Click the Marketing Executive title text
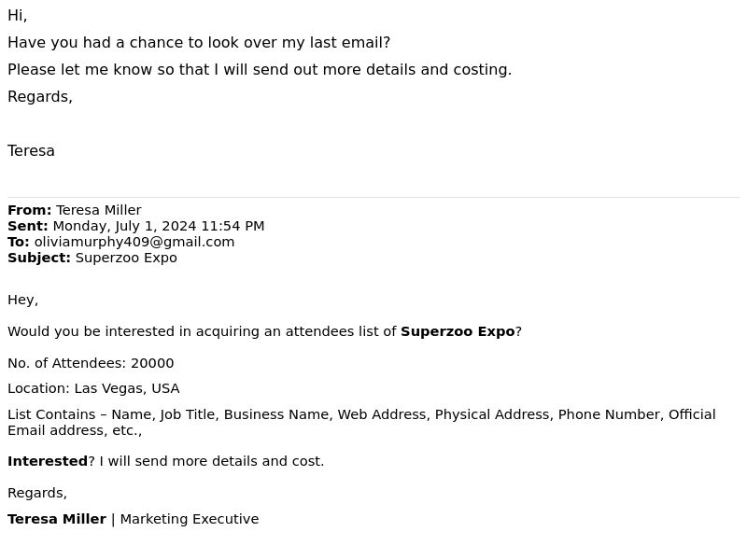This screenshot has width=747, height=560. click(190, 519)
